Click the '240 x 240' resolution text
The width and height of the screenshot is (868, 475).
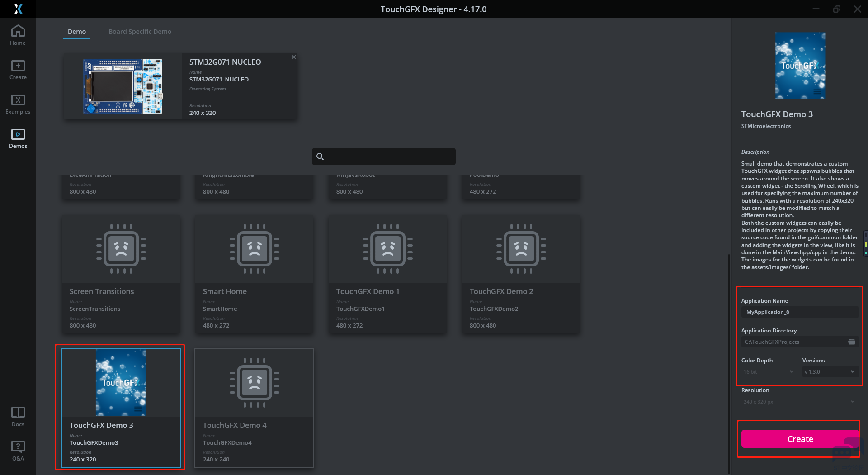click(216, 459)
